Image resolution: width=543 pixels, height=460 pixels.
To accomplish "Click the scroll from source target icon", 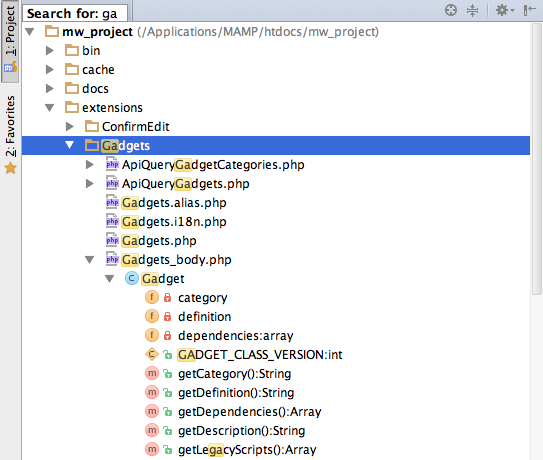I will tap(451, 10).
